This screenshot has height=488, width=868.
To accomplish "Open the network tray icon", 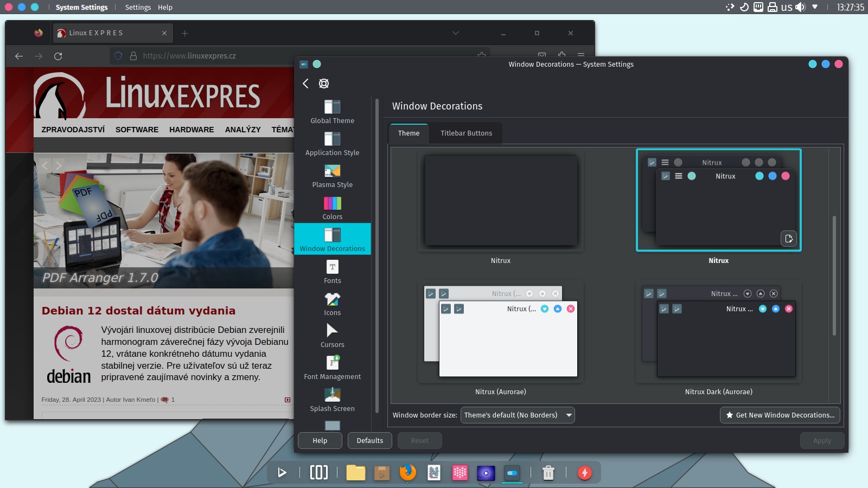I will click(x=758, y=7).
